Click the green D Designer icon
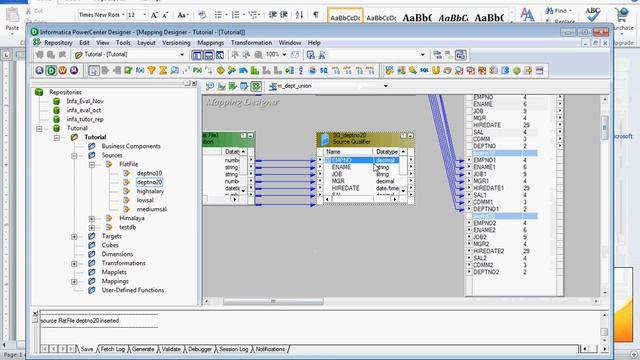Viewport: 640px width, 360px height. [51, 70]
